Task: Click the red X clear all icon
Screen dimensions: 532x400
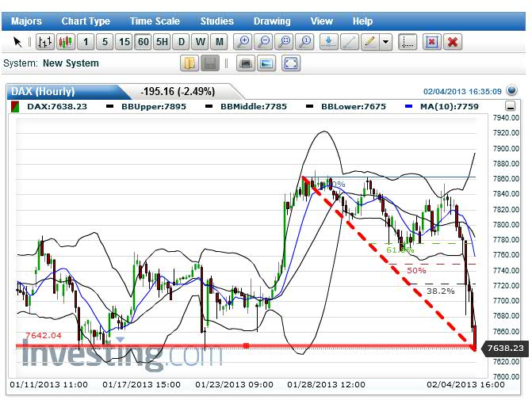Action: (x=453, y=42)
